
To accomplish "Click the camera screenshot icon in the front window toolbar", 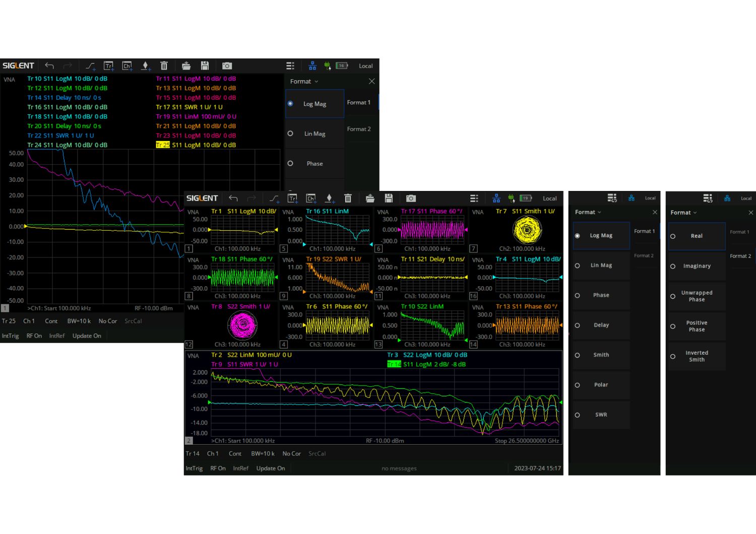I will click(411, 198).
